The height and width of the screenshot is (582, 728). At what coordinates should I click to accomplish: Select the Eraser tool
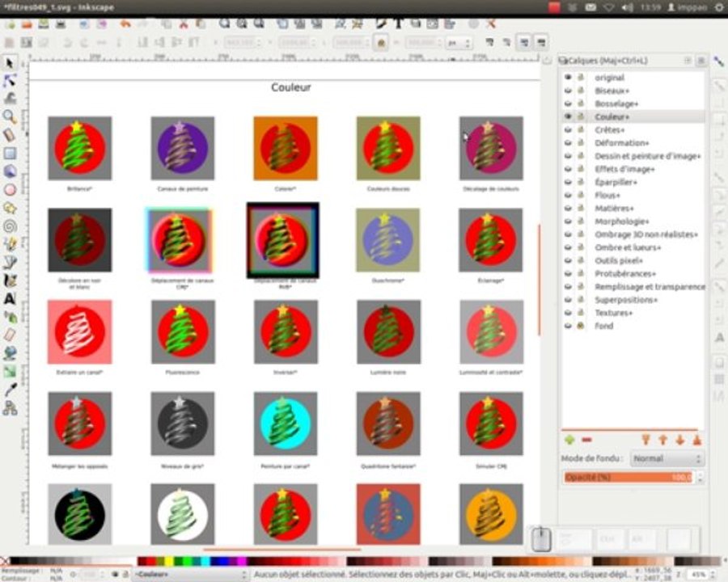[x=10, y=335]
